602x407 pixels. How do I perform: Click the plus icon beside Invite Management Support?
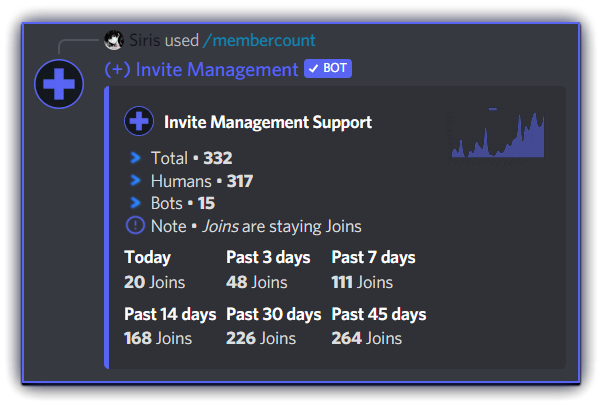138,122
